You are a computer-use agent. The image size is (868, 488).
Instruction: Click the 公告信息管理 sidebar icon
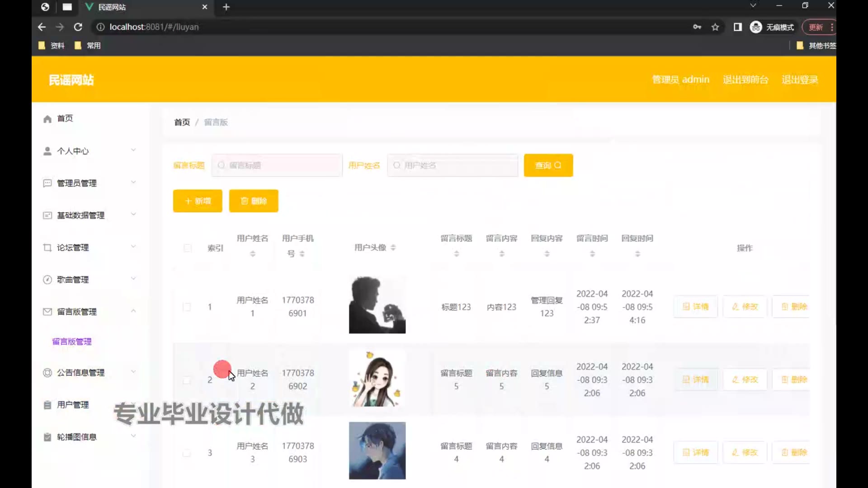47,373
